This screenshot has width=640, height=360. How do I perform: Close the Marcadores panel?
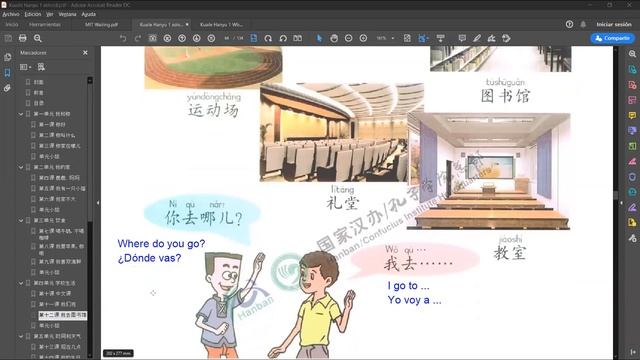coord(85,53)
